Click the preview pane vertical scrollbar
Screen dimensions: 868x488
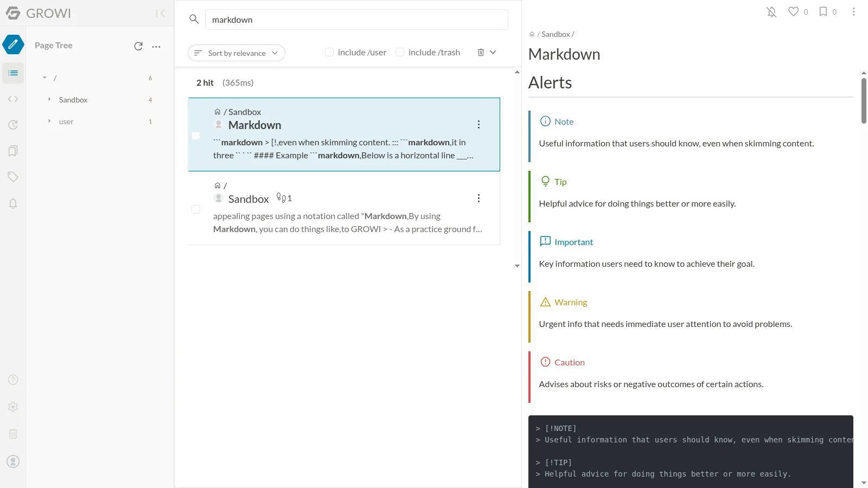coord(864,101)
